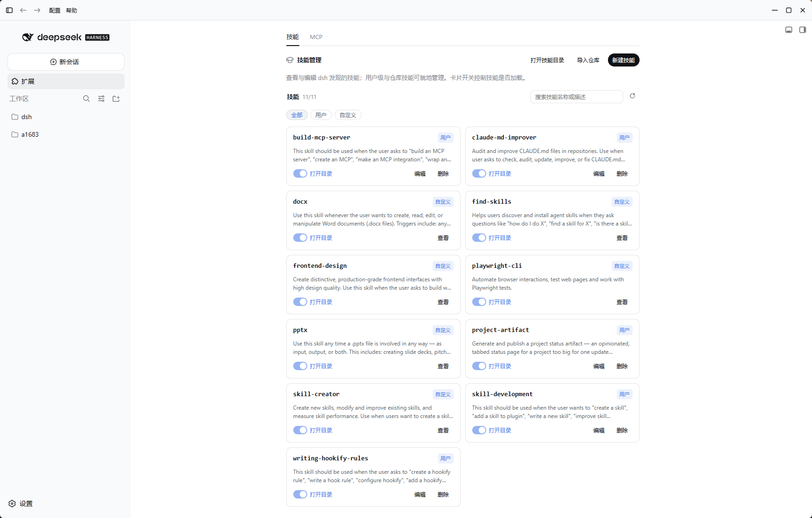Viewport: 812px width, 518px height.
Task: View the skill-creator skill
Action: click(443, 430)
